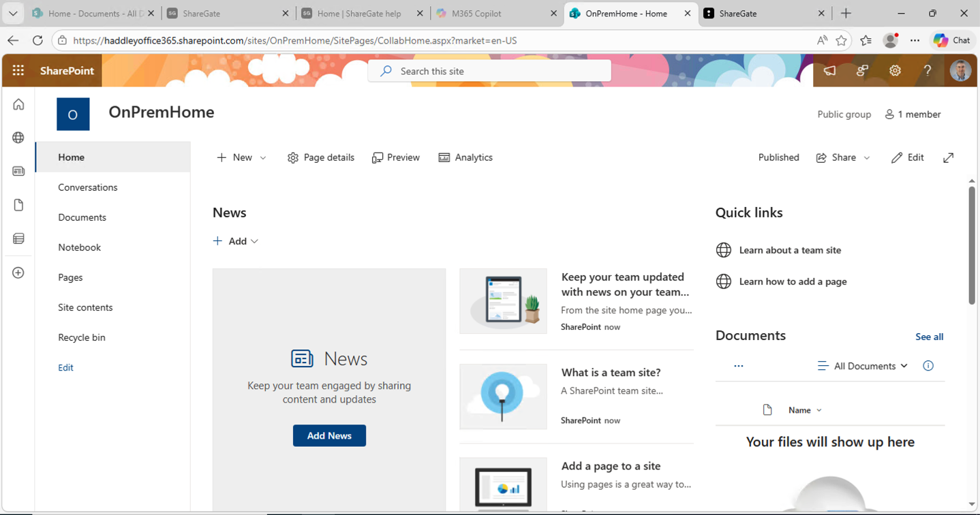Viewport: 980px width, 515px height.
Task: Open the All Documents view dropdown
Action: click(x=863, y=366)
